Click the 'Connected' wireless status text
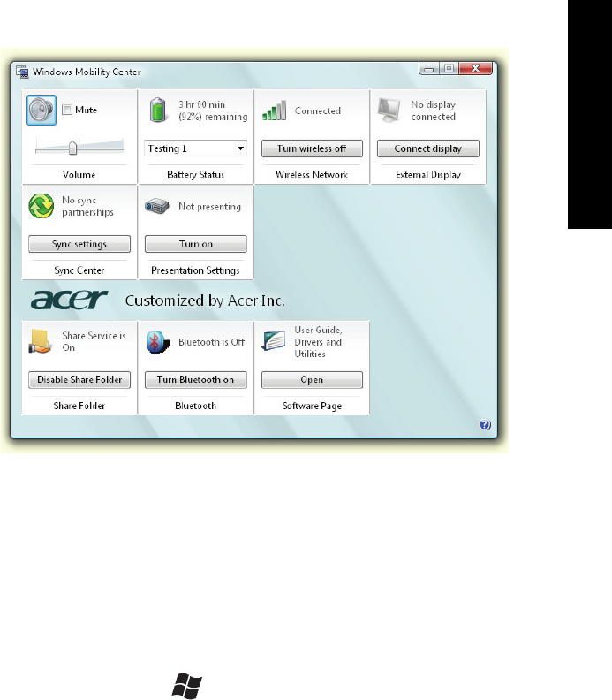This screenshot has width=612, height=700. pyautogui.click(x=318, y=110)
